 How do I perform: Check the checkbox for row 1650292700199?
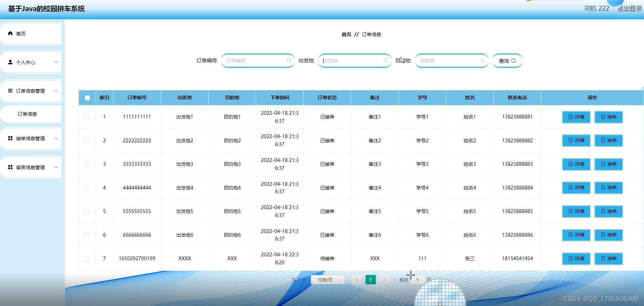[87, 259]
